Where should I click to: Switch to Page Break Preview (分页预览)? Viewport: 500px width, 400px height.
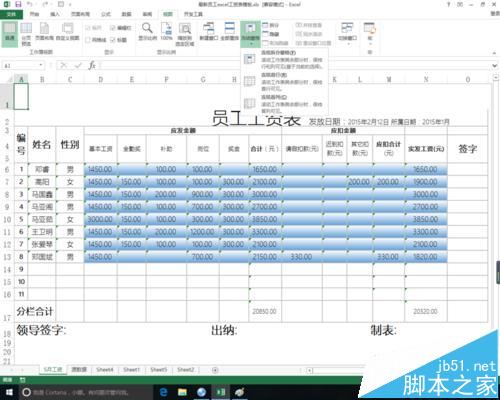tap(26, 34)
